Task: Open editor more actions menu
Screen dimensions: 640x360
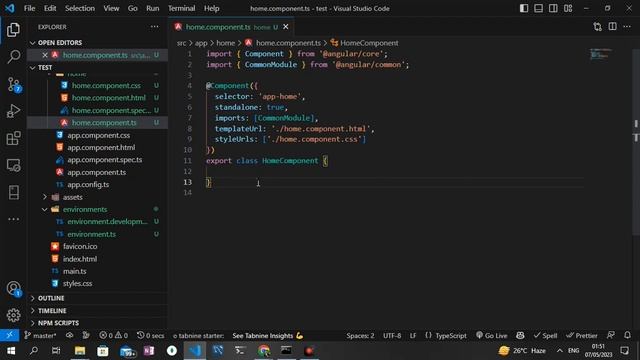Action: [627, 27]
